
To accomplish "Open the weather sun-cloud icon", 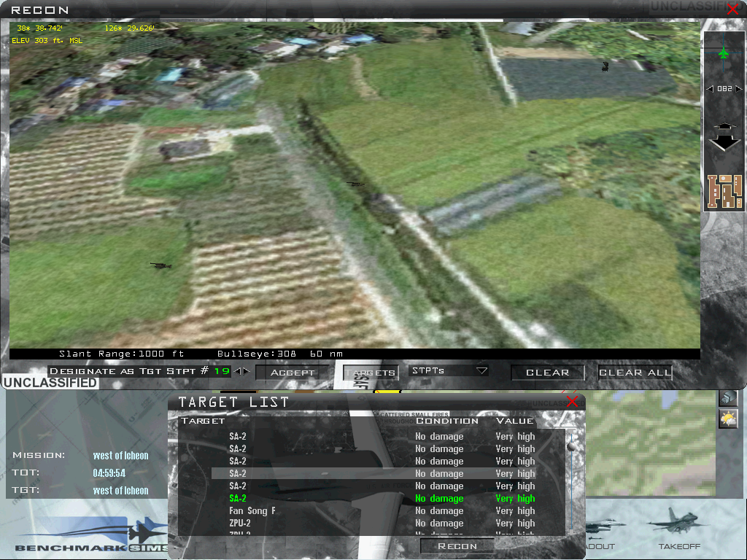I will 727,419.
